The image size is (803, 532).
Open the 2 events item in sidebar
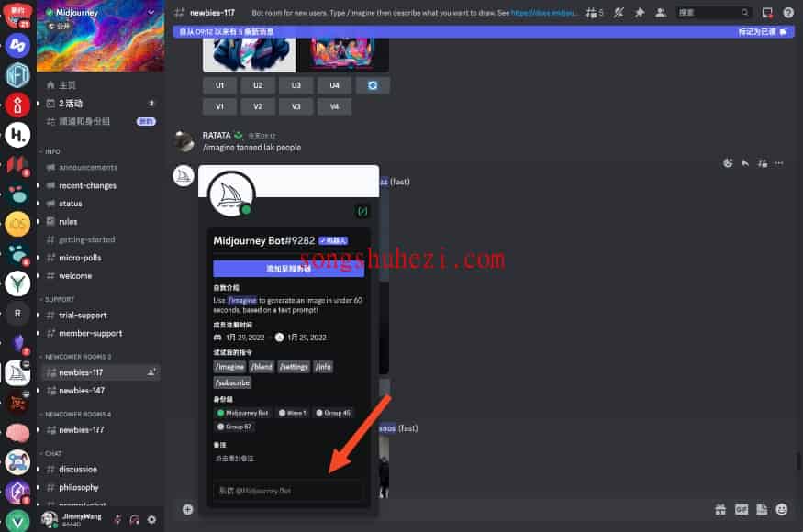click(x=100, y=104)
